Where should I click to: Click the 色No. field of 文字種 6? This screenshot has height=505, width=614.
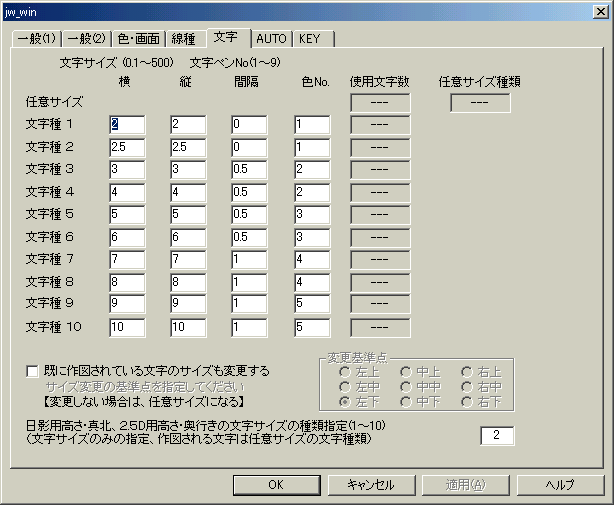[x=312, y=238]
